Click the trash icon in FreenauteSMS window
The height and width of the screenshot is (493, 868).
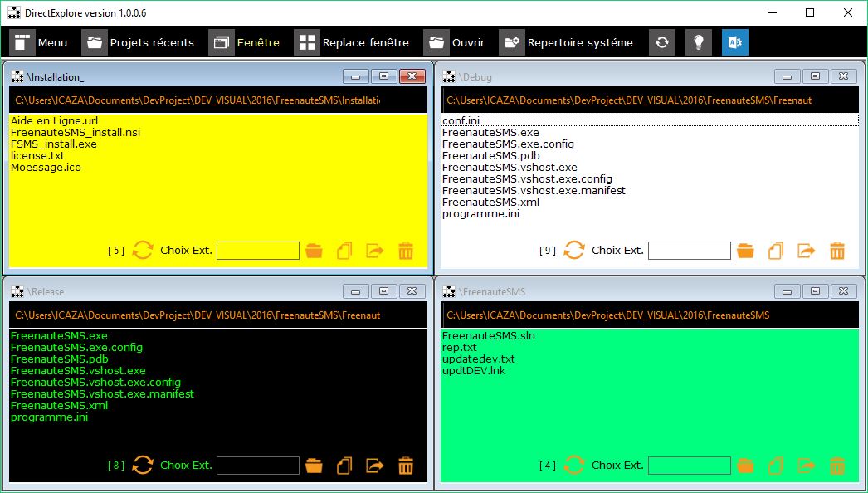click(x=837, y=466)
